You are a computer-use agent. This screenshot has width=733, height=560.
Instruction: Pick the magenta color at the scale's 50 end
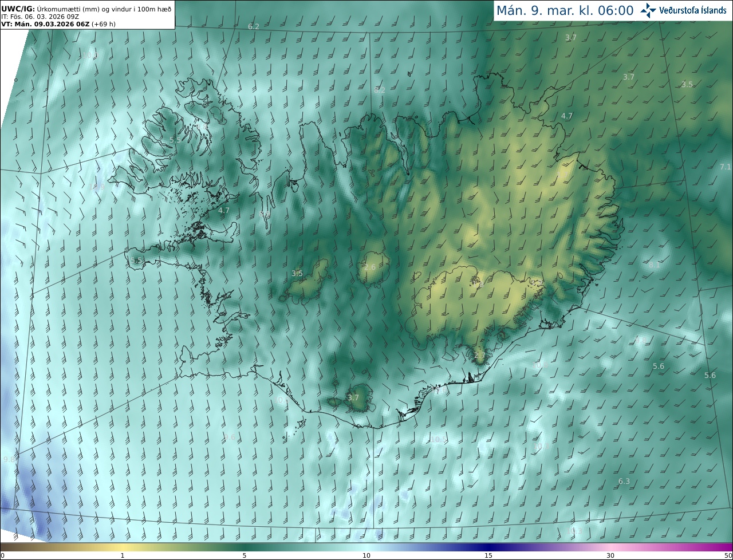click(x=730, y=547)
